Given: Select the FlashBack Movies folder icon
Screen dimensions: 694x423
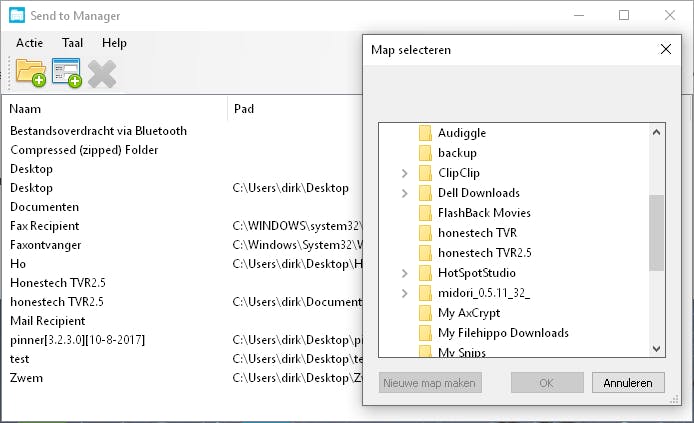Looking at the screenshot, I should coord(424,213).
